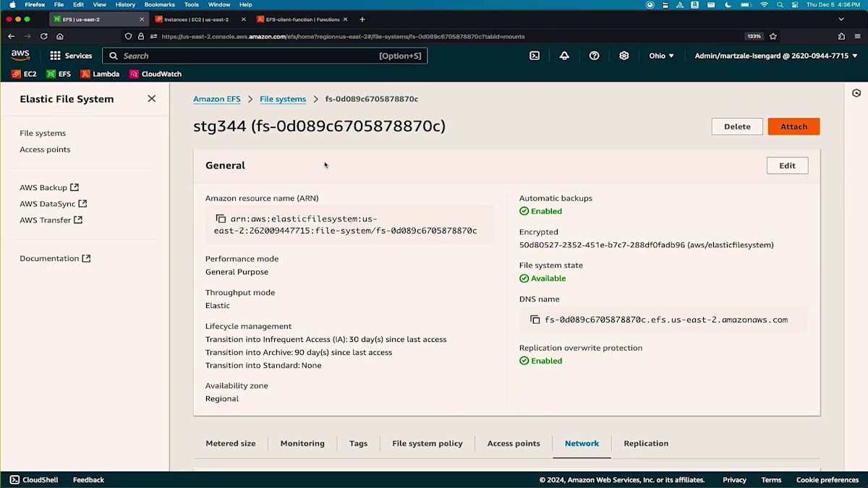Open the AWS Transfer external link

tap(51, 220)
